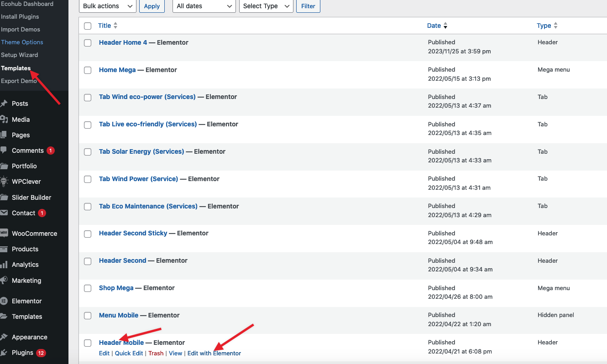Click the Slider Builder folder icon
The width and height of the screenshot is (607, 364).
[4, 198]
